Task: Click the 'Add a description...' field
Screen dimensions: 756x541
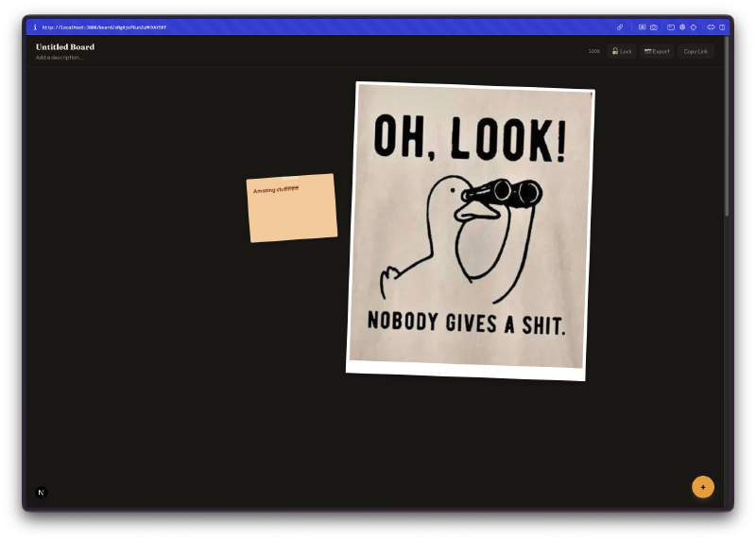Action: [x=59, y=58]
